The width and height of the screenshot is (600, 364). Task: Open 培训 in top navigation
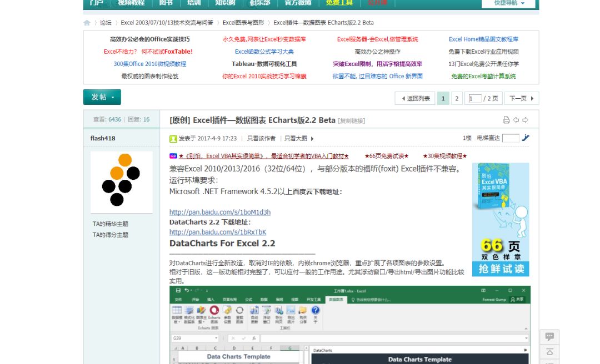(194, 3)
